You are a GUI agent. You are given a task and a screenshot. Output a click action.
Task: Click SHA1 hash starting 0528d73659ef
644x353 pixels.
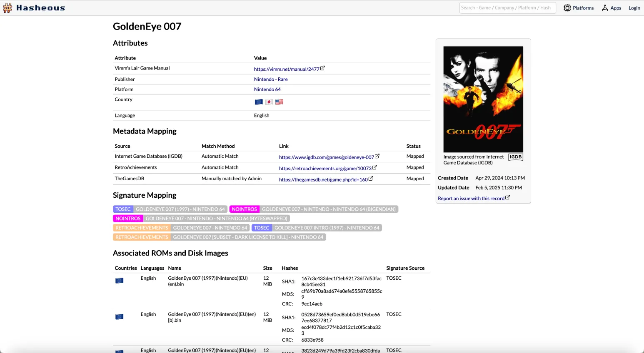pos(341,318)
